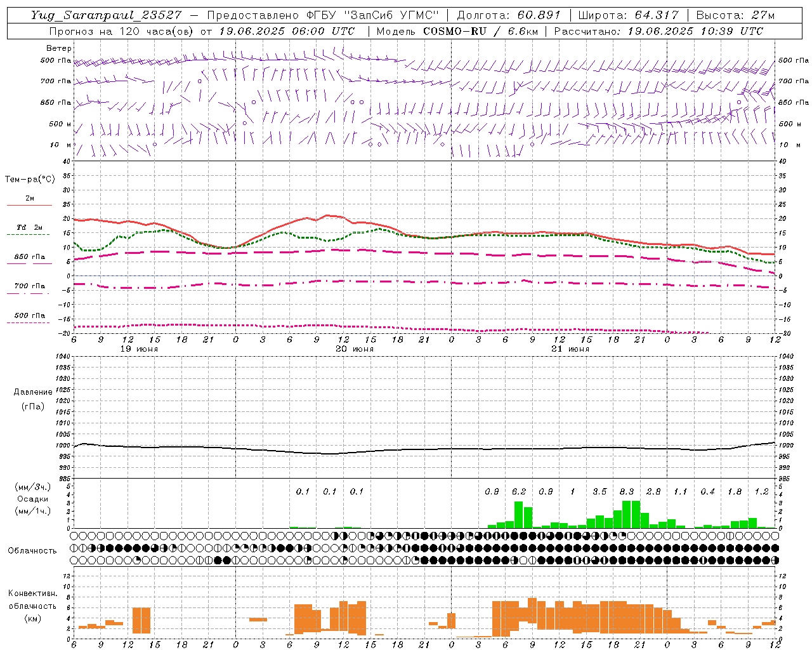Click the 1.8 three-hour precipitation value
Screen dimensions: 812x650
pyautogui.click(x=735, y=491)
